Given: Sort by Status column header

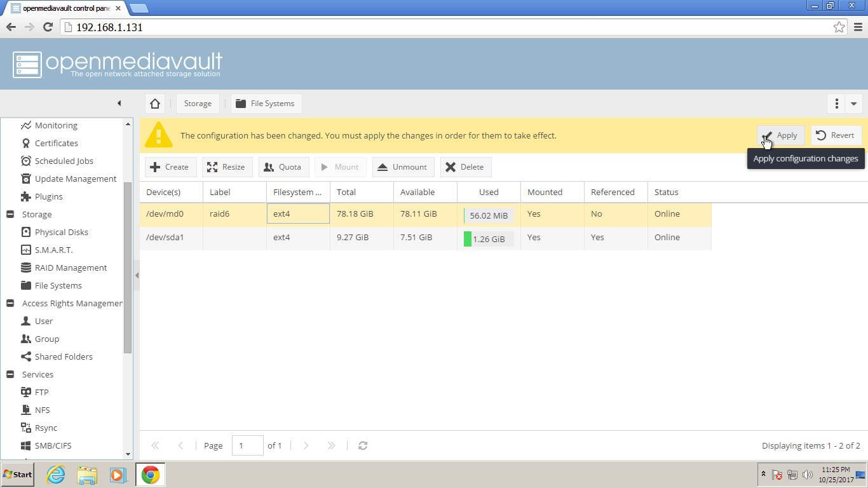Looking at the screenshot, I should pos(680,192).
